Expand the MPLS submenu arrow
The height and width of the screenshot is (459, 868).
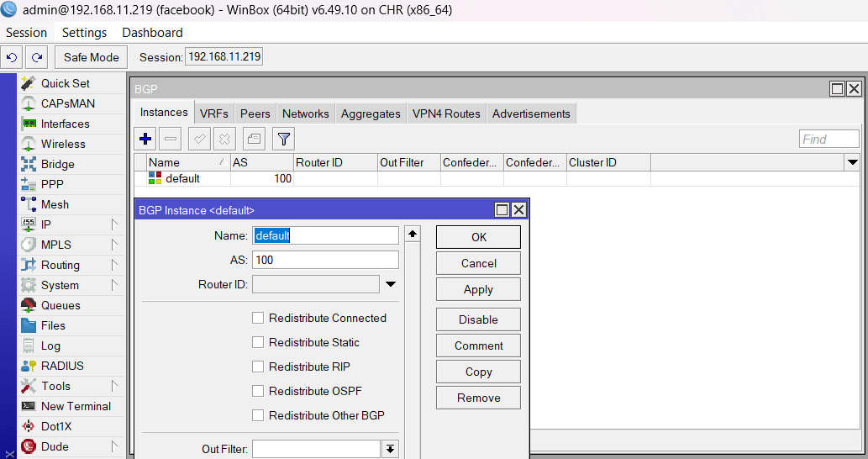[114, 244]
